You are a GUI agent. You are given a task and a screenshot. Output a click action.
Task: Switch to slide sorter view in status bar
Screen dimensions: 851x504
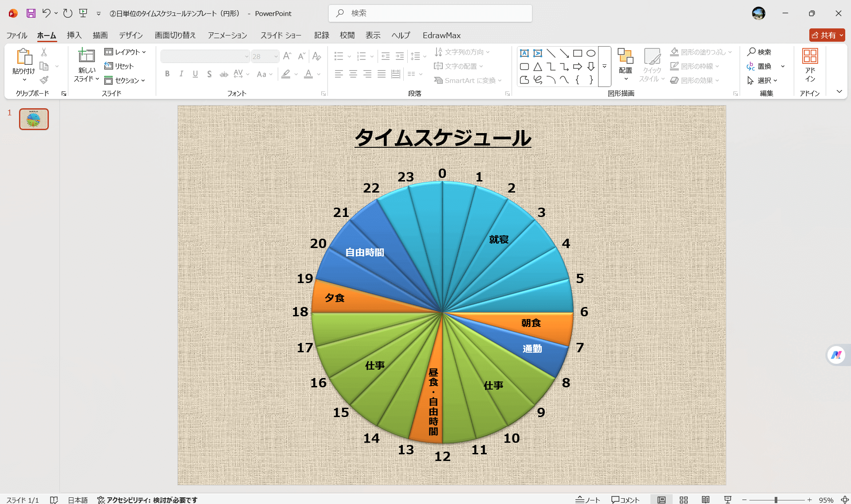(x=683, y=499)
